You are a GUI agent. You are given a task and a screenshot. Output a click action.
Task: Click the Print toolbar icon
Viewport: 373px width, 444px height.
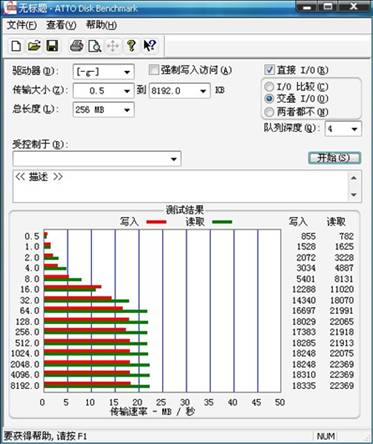coord(76,46)
